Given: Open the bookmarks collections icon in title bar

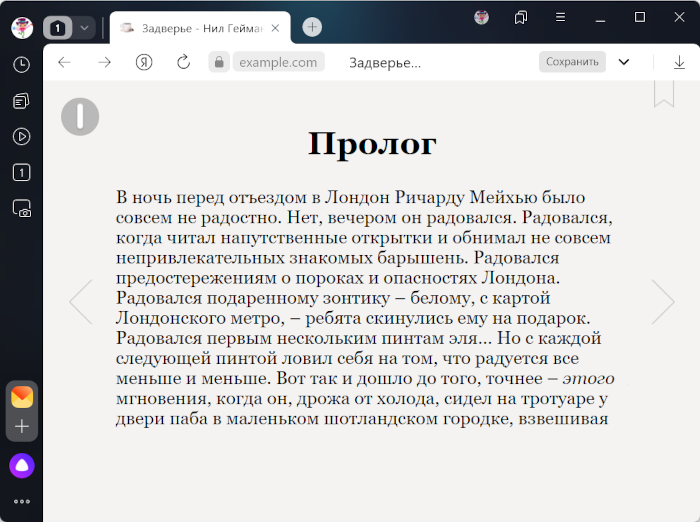Looking at the screenshot, I should pyautogui.click(x=521, y=17).
